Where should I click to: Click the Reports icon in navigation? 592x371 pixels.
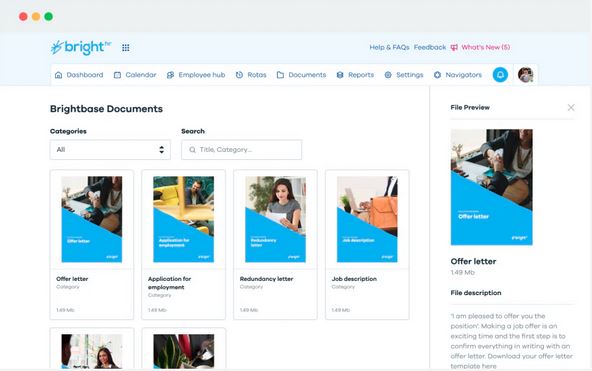tap(340, 75)
